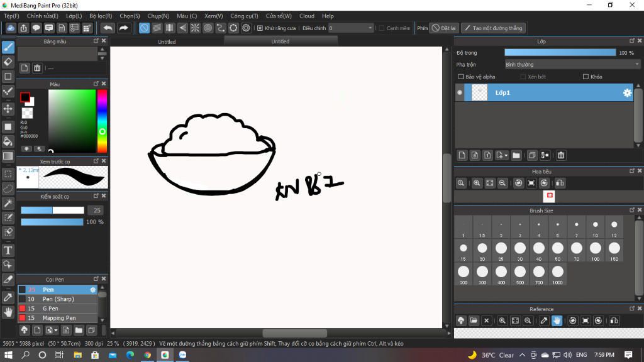Delete palette color with trash icon
This screenshot has height=362, width=644.
(x=37, y=68)
